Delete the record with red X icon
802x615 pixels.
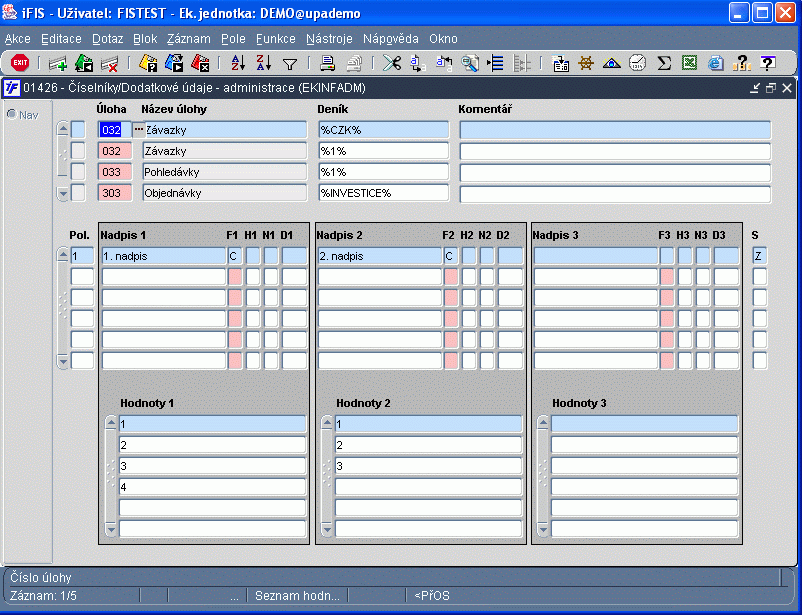tap(109, 63)
